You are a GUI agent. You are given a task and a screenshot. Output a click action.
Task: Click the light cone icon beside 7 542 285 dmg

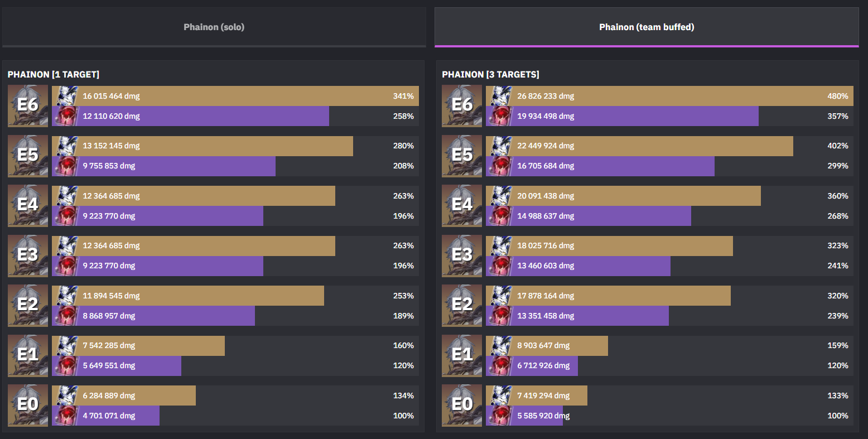pos(67,345)
